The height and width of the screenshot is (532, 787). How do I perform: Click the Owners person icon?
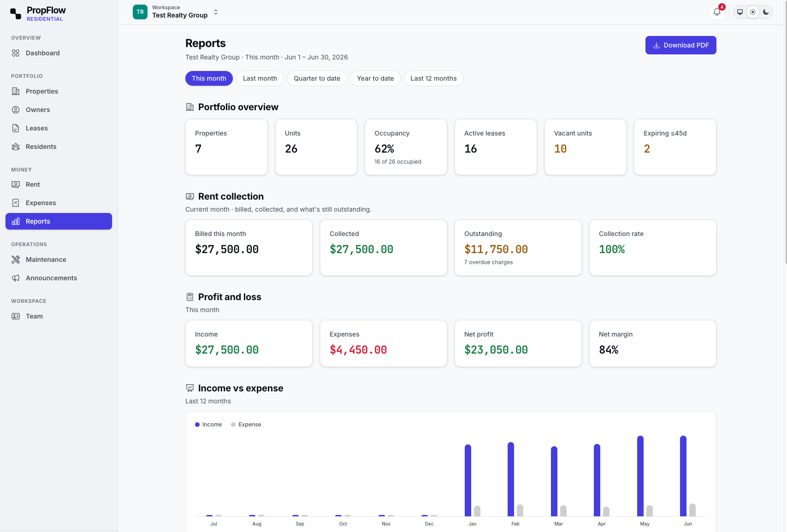[x=16, y=110]
